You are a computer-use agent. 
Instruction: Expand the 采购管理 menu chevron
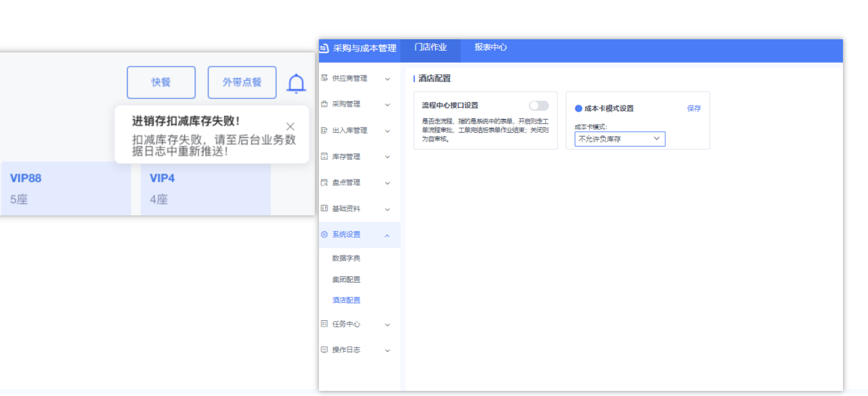[x=388, y=105]
